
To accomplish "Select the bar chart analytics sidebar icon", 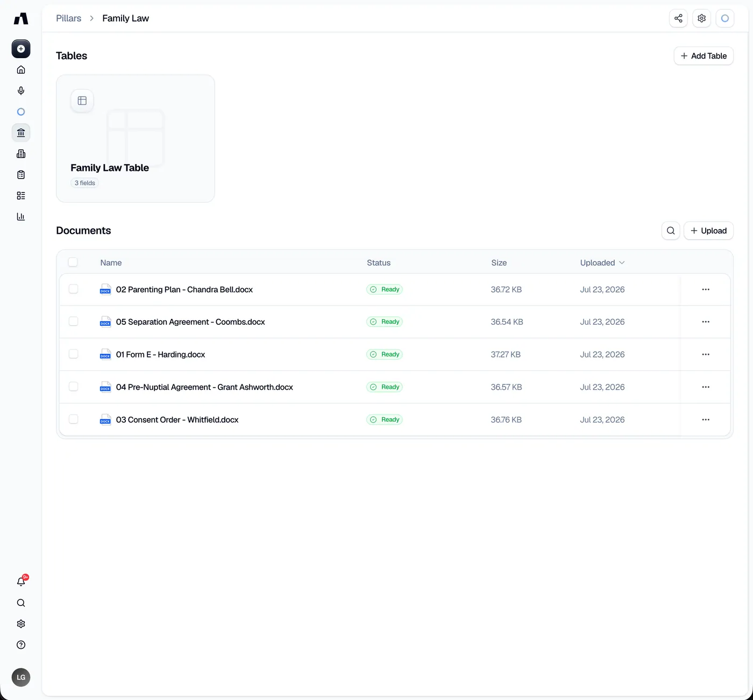I will pos(21,217).
